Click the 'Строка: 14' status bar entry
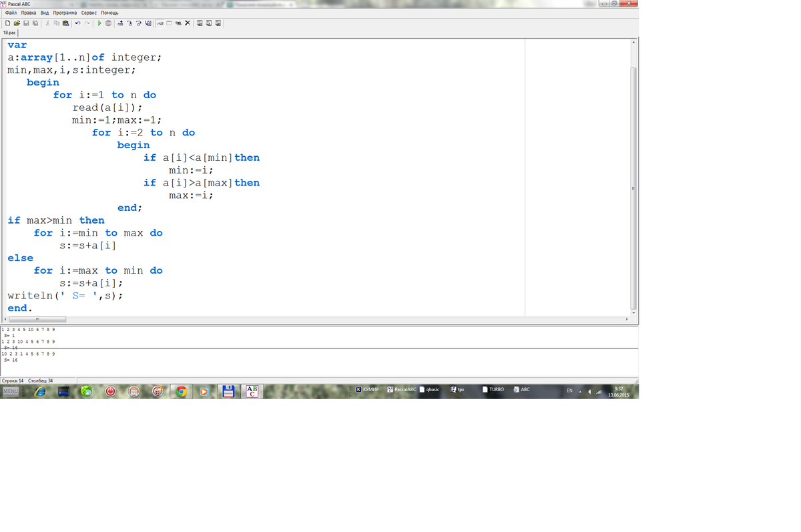The image size is (801, 532). coord(13,380)
